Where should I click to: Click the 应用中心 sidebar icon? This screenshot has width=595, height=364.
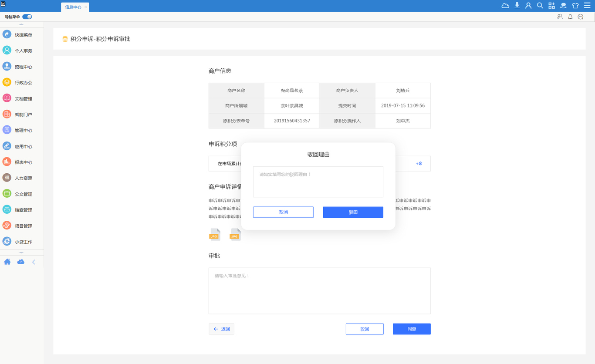(x=7, y=146)
